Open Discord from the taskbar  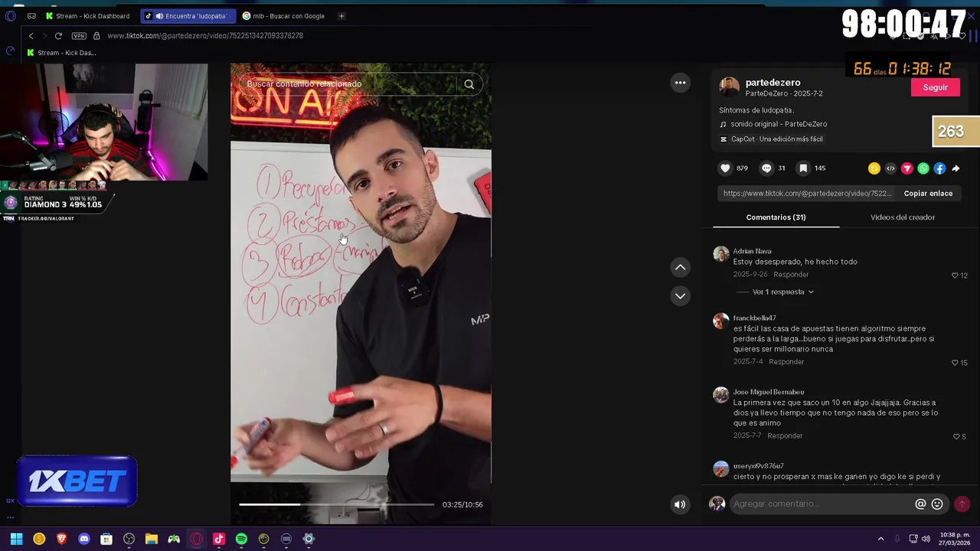point(84,539)
